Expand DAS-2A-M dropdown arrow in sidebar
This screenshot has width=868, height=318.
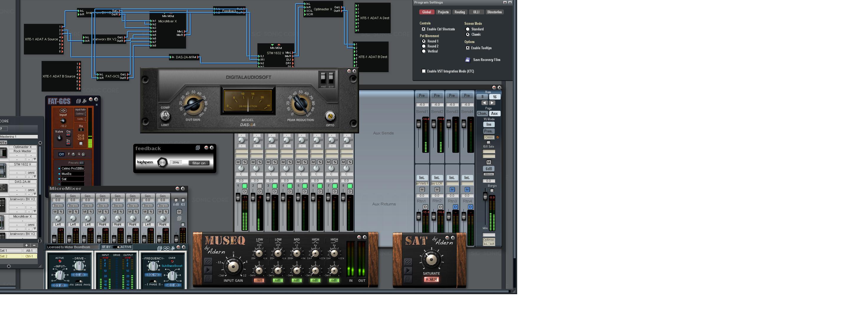click(35, 194)
